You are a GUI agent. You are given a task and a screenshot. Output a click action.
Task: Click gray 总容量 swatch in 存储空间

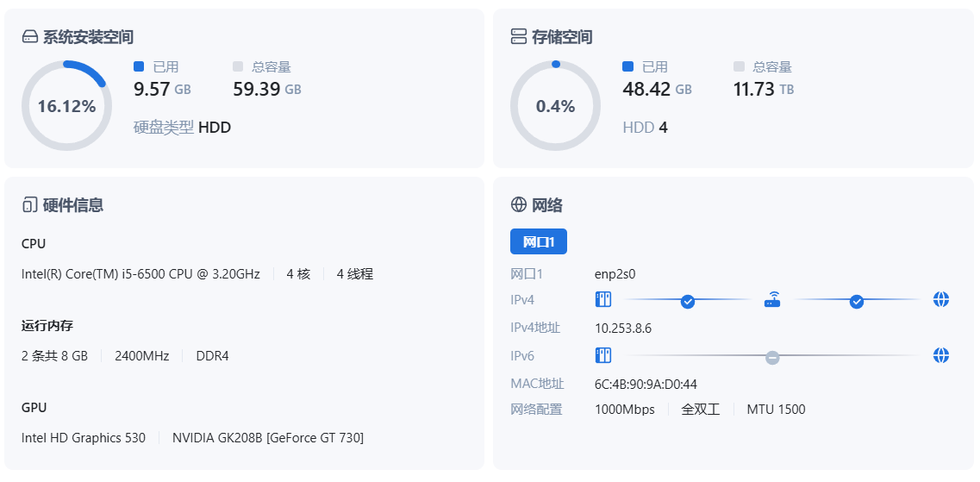[x=739, y=66]
